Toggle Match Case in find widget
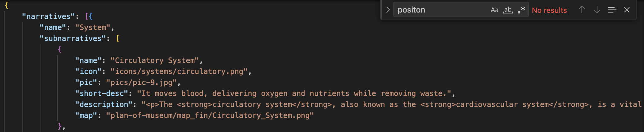The image size is (644, 132). [x=494, y=10]
